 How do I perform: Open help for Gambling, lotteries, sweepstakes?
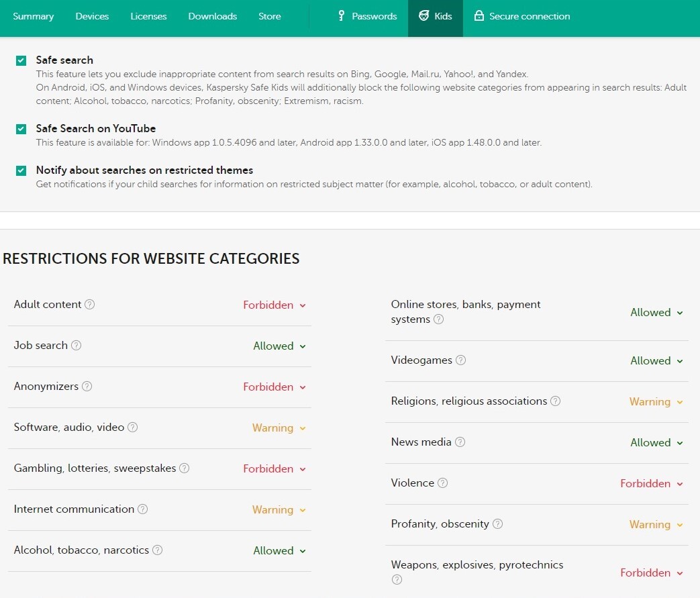pyautogui.click(x=185, y=468)
